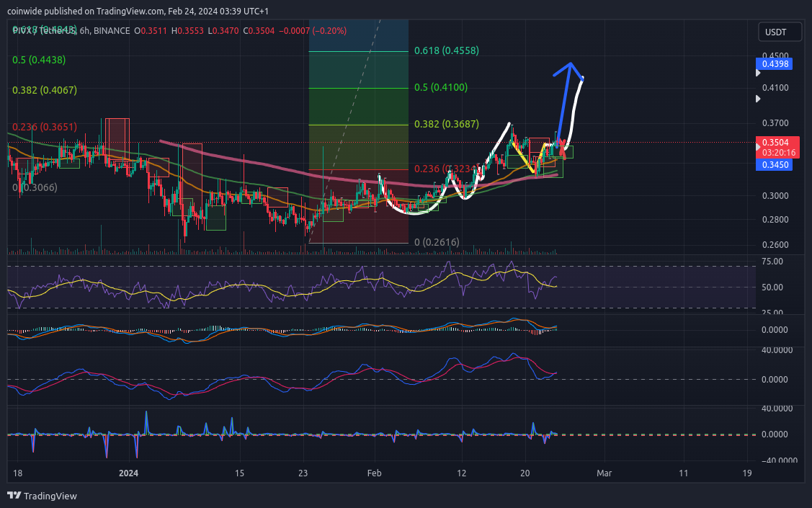Click the Fibonacci label 0 (0.2616)
Viewport: 812px width, 508px height.
(x=437, y=242)
